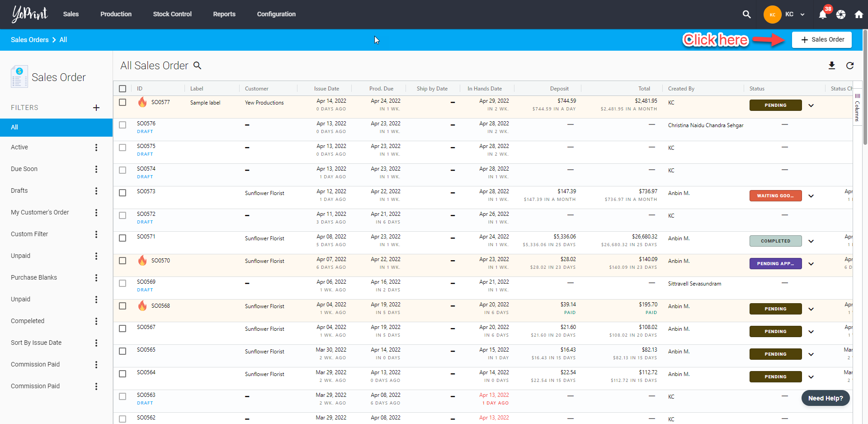868x424 pixels.
Task: Click the page vertical scrollbar
Action: (865, 88)
